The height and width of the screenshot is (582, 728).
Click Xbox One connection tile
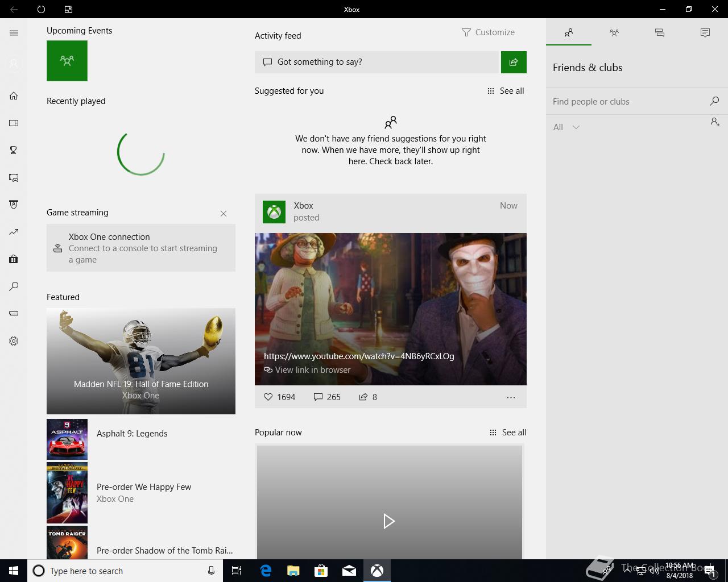pyautogui.click(x=141, y=248)
